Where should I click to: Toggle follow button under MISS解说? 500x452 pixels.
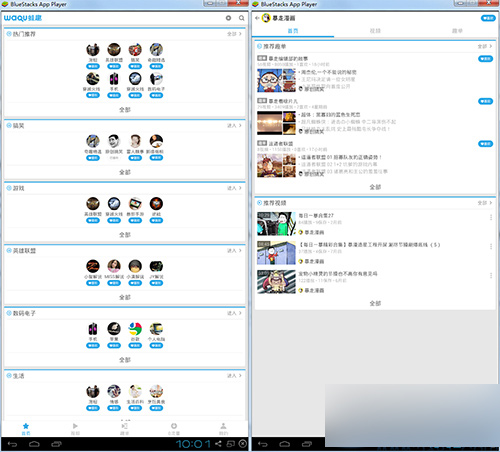[x=114, y=283]
